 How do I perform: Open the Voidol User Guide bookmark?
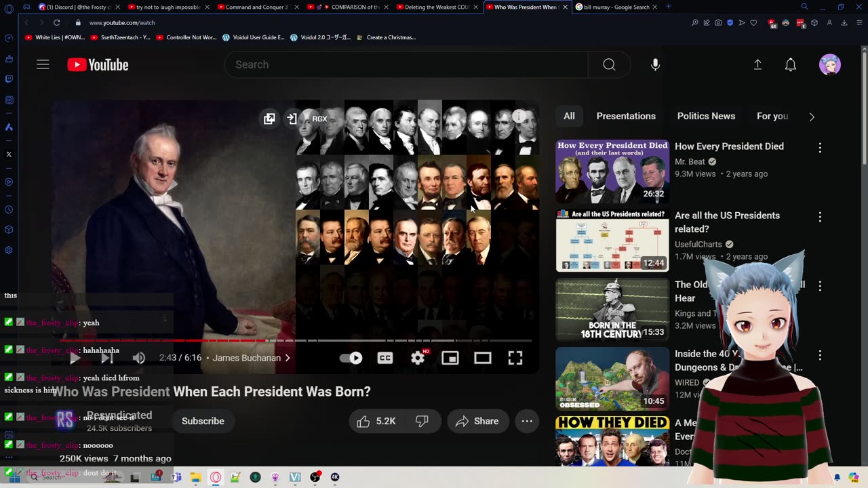[x=254, y=37]
